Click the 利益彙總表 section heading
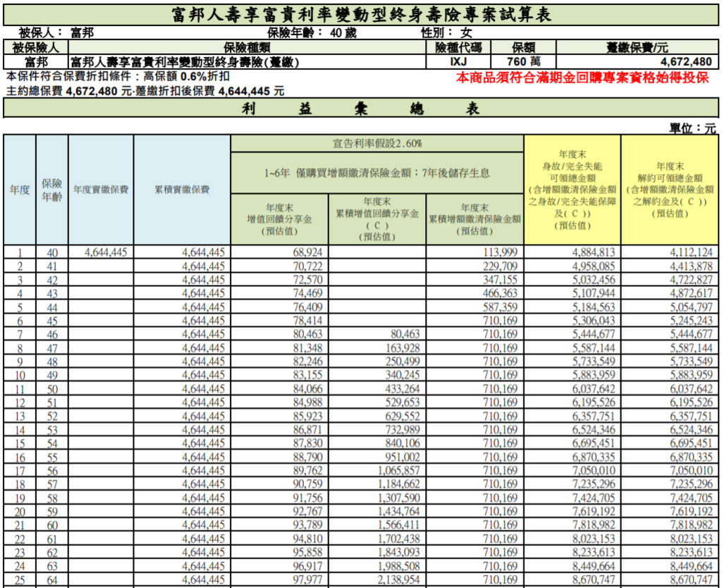The image size is (722, 588). [x=361, y=109]
